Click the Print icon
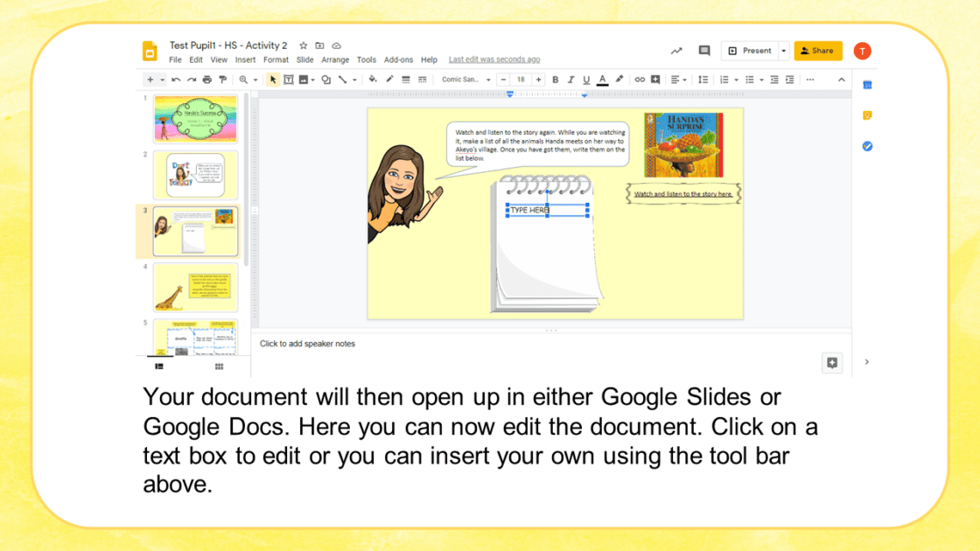This screenshot has width=980, height=551. pyautogui.click(x=207, y=80)
